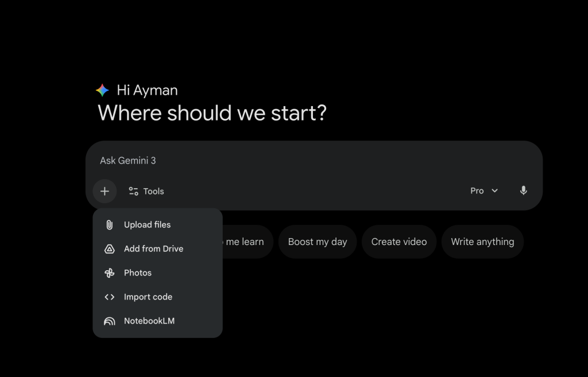Choose Upload files from the attachment menu
Screen dimensions: 588x377
click(x=147, y=224)
